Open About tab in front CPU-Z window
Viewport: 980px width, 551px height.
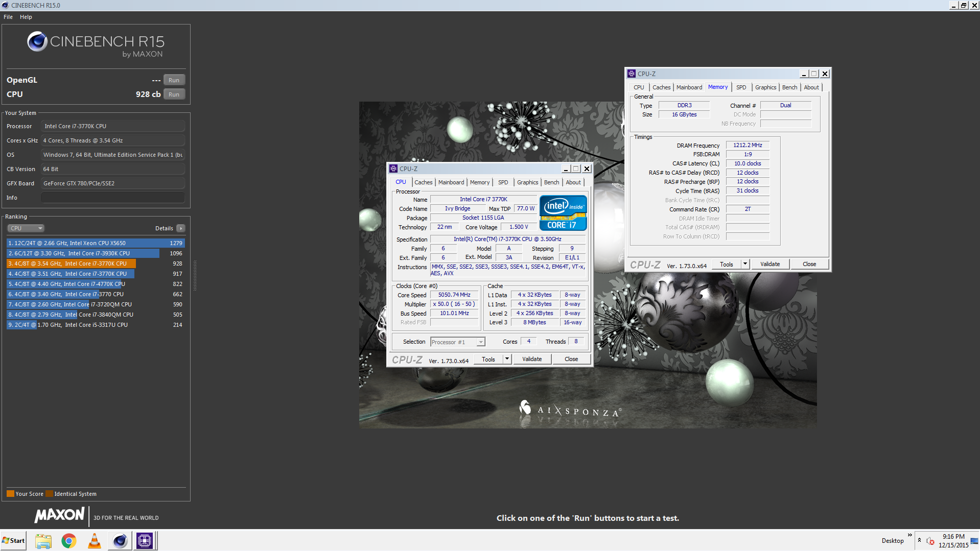click(573, 182)
